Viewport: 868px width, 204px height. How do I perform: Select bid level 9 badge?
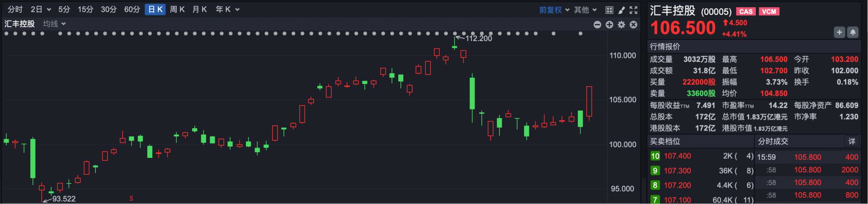point(655,171)
